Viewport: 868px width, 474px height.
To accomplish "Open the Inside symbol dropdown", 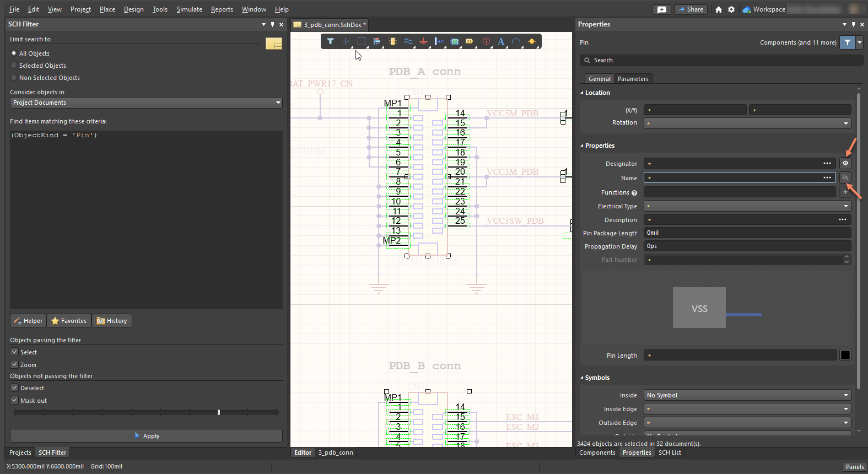I will [x=747, y=395].
